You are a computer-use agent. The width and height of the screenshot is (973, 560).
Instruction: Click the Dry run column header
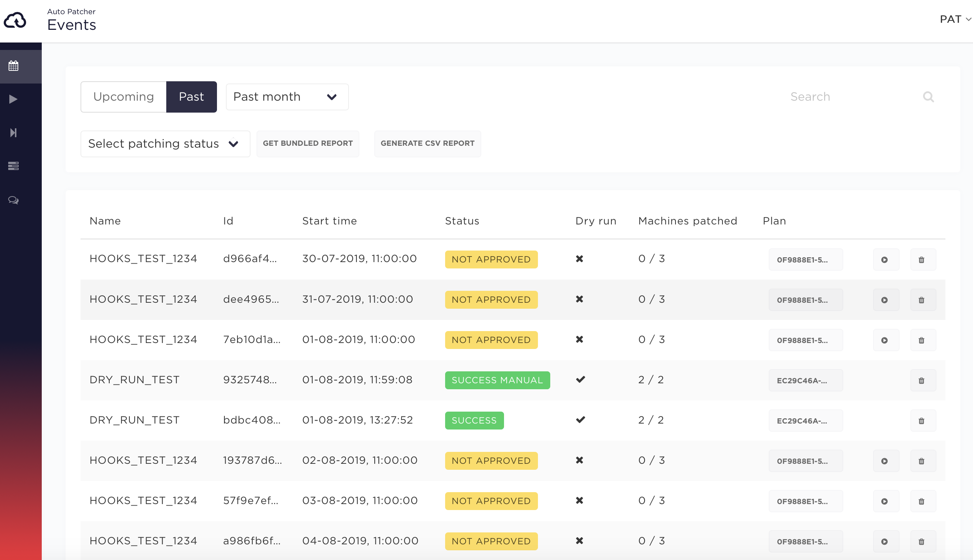click(x=596, y=221)
